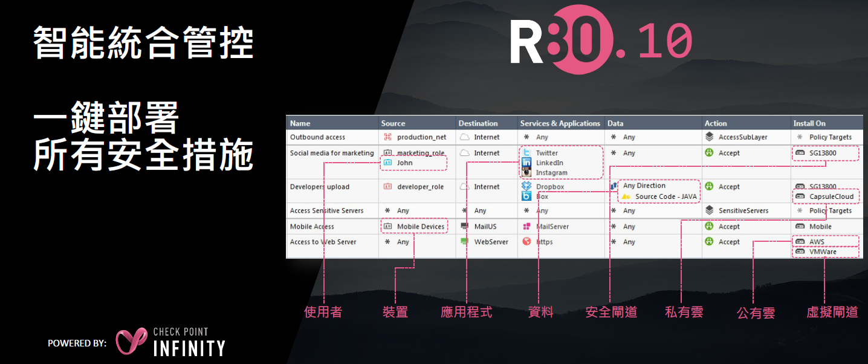Screen dimensions: 868x364
Task: Choose the developer_role source icon
Action: point(387,187)
